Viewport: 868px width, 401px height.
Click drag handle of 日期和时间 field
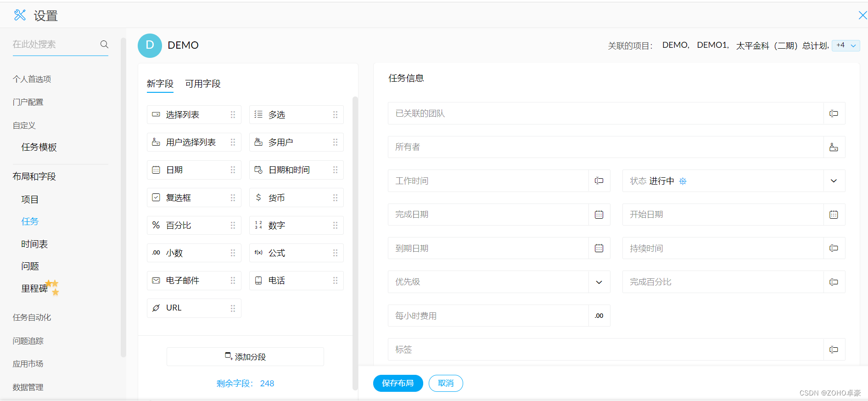click(335, 170)
